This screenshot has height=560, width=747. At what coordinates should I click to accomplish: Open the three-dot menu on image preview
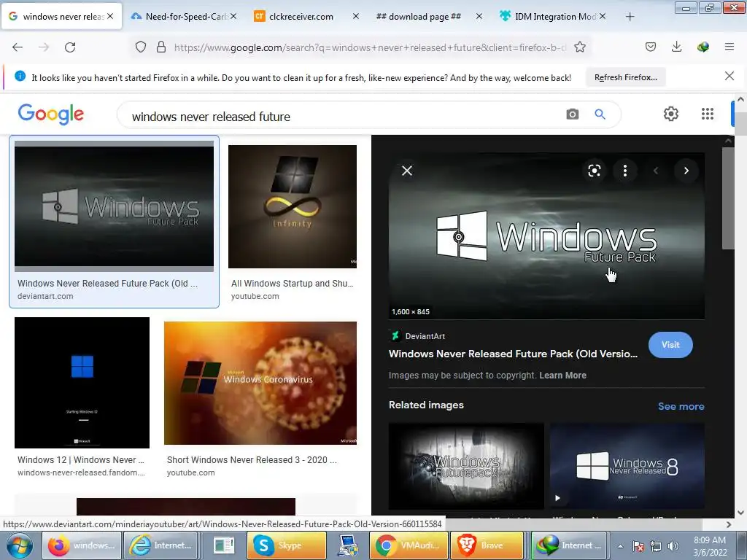pos(625,171)
